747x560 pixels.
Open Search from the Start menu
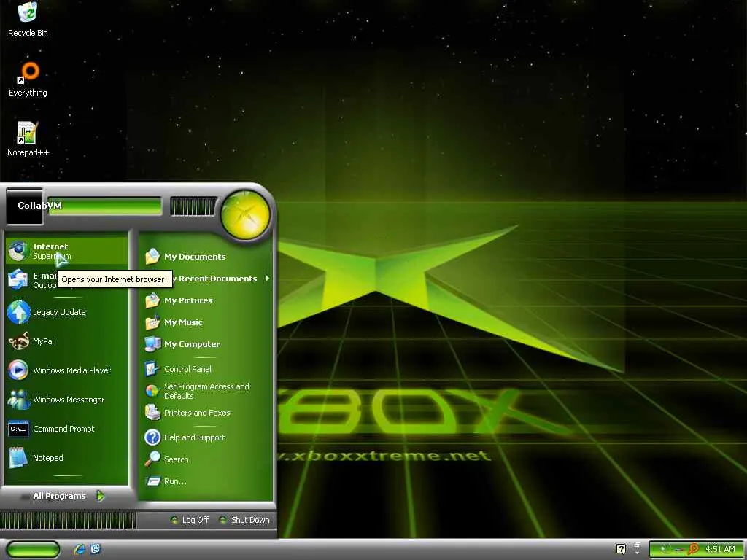(206, 459)
